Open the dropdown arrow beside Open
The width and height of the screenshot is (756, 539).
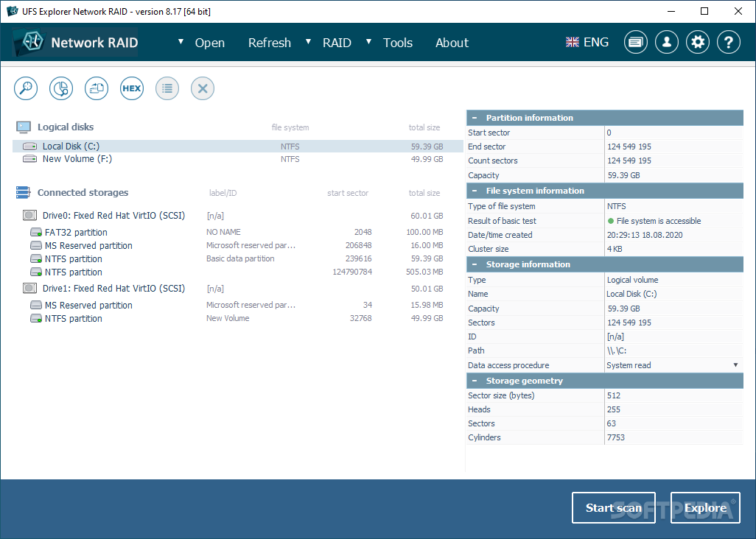click(x=181, y=42)
